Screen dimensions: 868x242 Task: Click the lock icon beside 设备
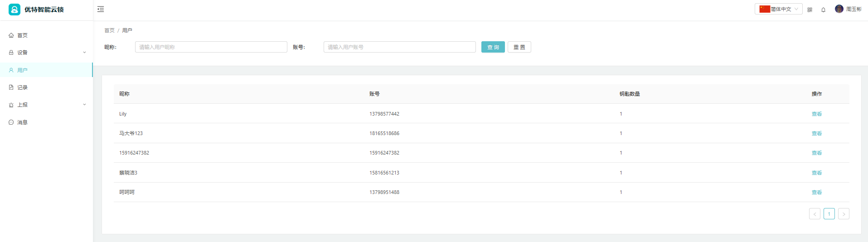click(x=11, y=53)
